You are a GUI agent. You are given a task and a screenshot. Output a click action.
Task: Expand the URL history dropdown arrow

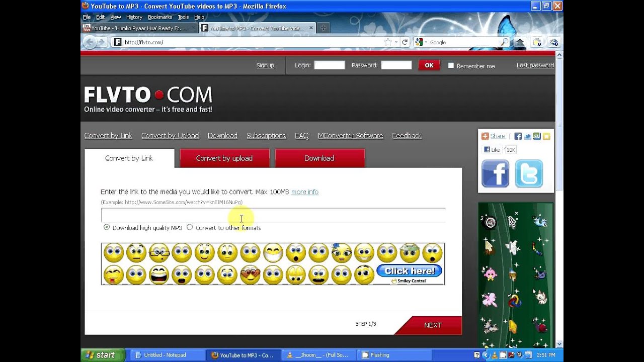[x=396, y=42]
